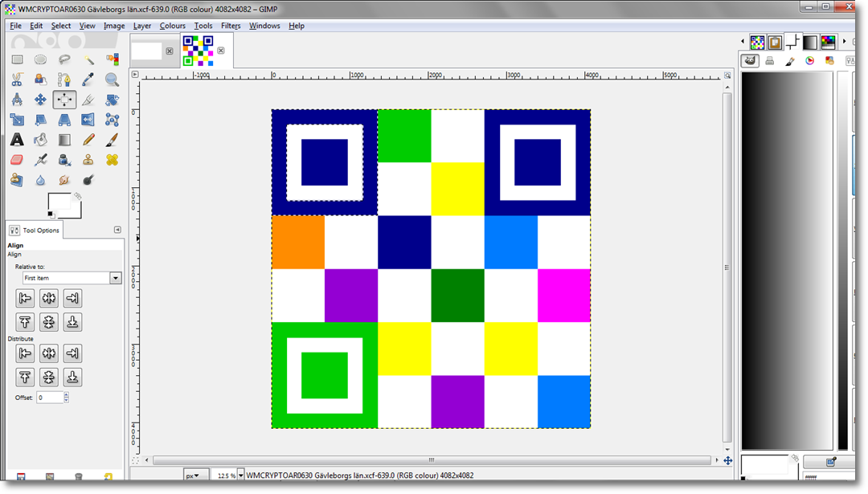The height and width of the screenshot is (494, 868).
Task: Select the Crop tool
Action: (x=88, y=100)
